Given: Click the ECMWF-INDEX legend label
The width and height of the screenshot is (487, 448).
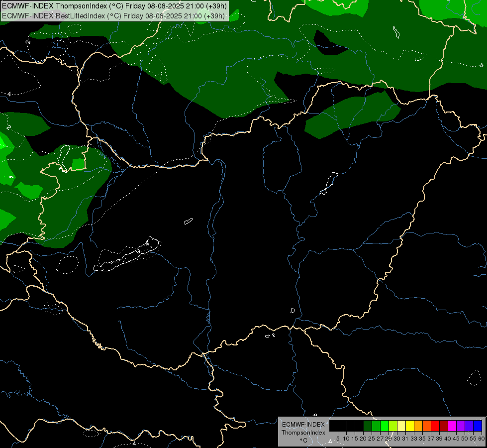Looking at the screenshot, I should coord(303,425).
